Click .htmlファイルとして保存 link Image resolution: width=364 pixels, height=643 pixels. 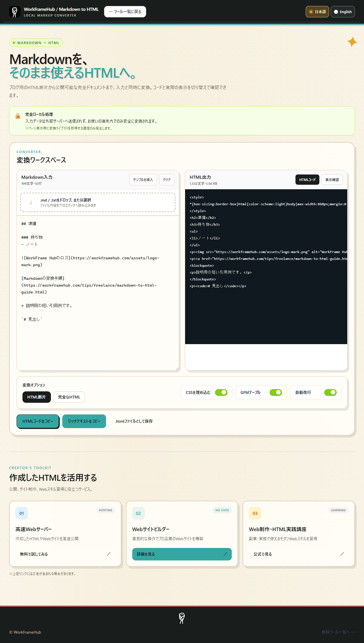point(134,421)
